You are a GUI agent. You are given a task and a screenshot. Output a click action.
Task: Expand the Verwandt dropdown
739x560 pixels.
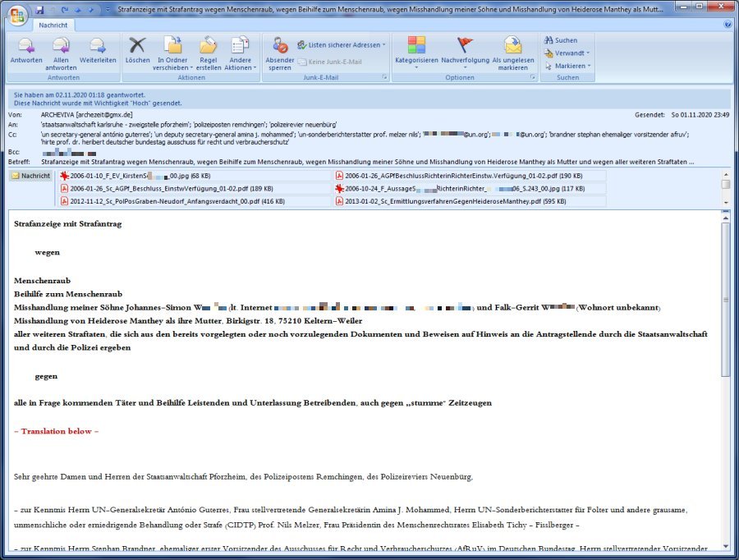click(567, 53)
